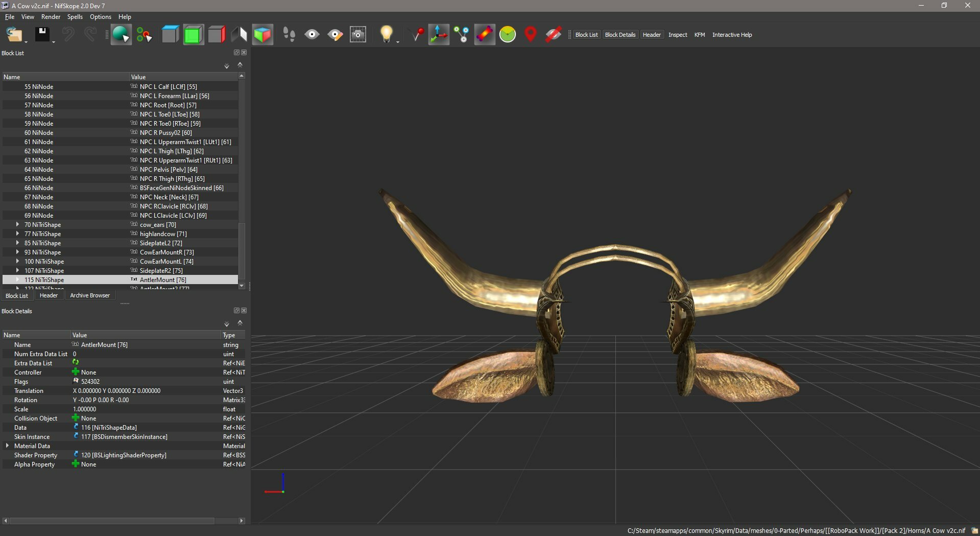Toggle the axes display button
980x536 pixels.
tap(439, 35)
